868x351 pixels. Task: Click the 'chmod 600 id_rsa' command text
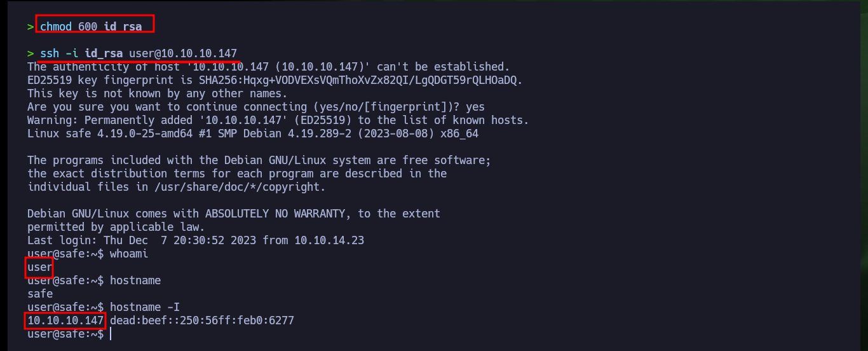click(91, 27)
